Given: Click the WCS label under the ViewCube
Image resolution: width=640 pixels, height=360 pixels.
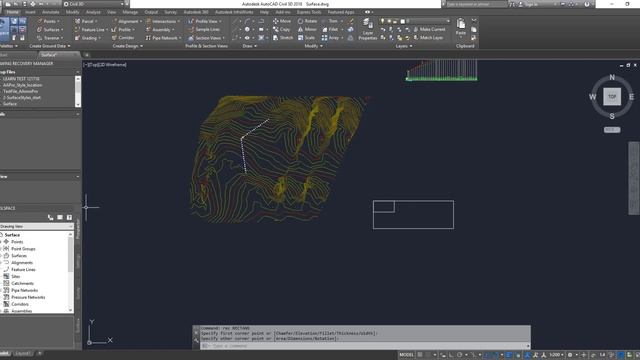Looking at the screenshot, I should 612,130.
